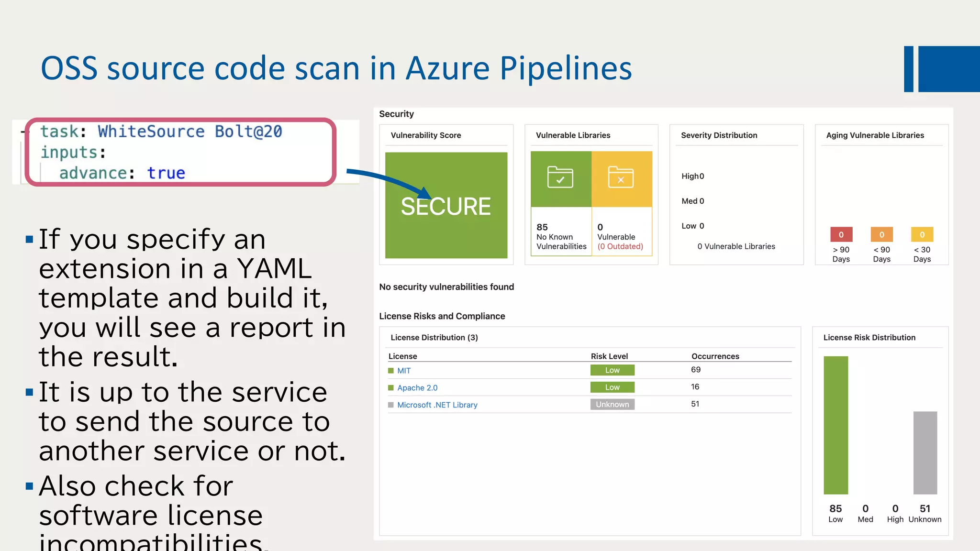The width and height of the screenshot is (980, 551).
Task: Click the slide title 'OSS source code scan'
Action: 336,68
